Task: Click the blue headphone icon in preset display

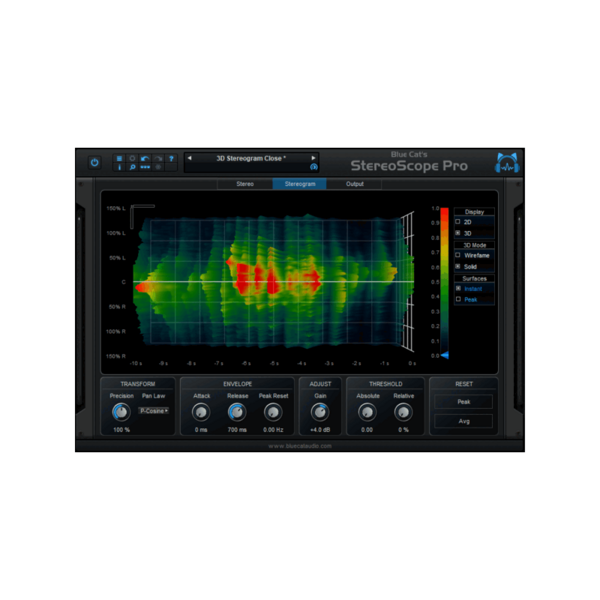Action: click(x=313, y=167)
